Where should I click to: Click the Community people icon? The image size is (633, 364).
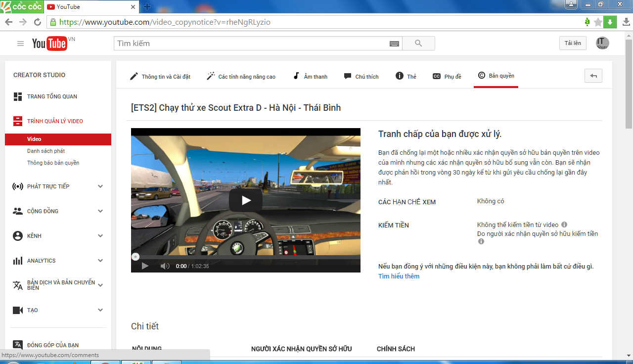coord(18,211)
